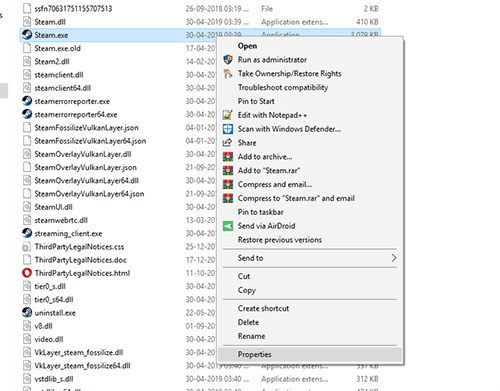Select Create shortcut
This screenshot has width=500, height=391.
(x=263, y=308)
